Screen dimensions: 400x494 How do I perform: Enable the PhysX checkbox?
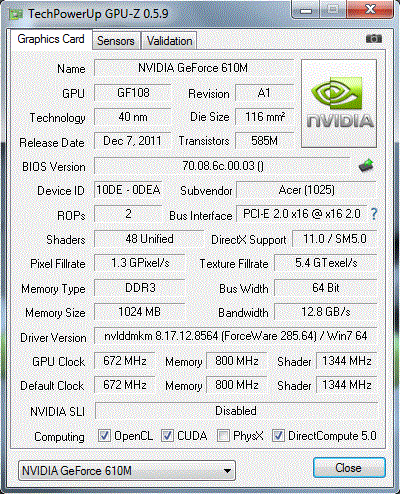(x=223, y=435)
